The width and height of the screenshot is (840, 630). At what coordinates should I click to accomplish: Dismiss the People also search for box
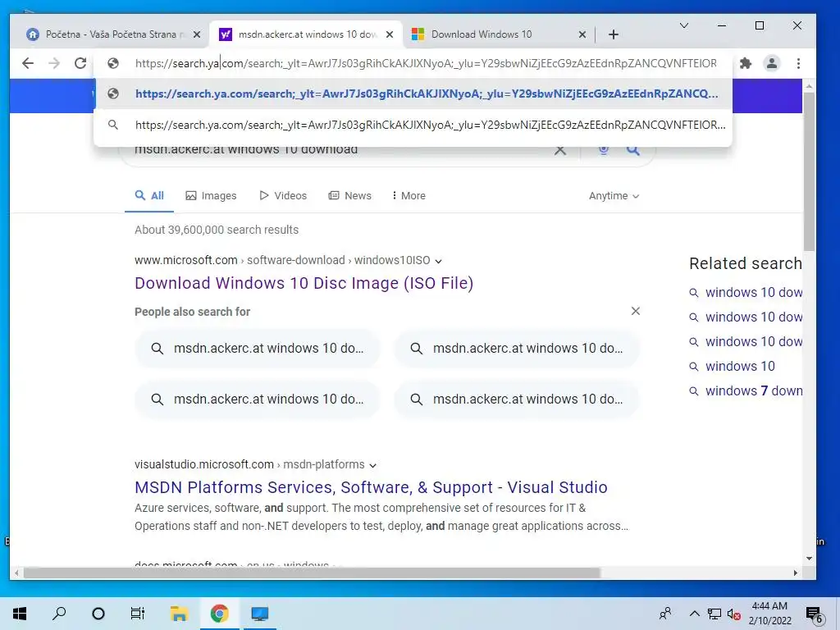[x=636, y=311]
